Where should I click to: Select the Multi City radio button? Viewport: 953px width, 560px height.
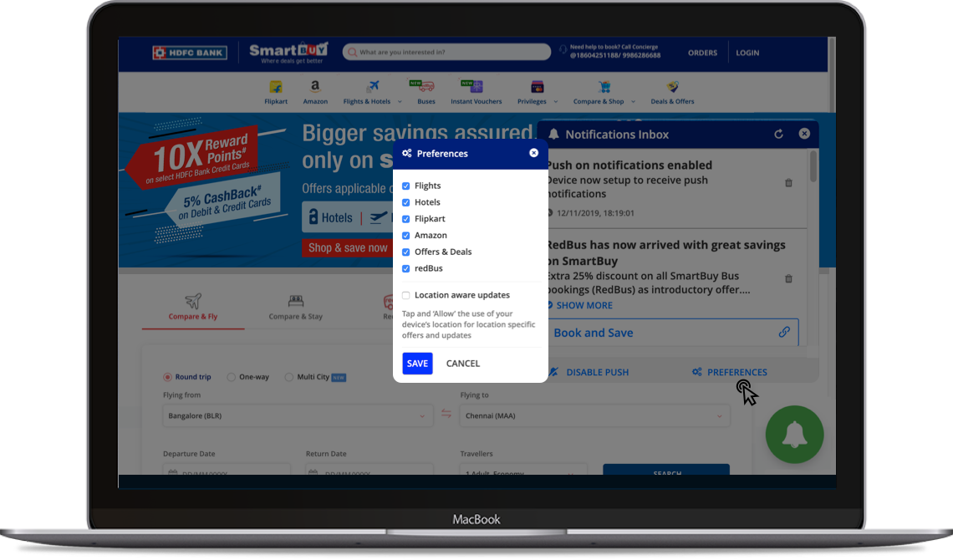point(288,377)
